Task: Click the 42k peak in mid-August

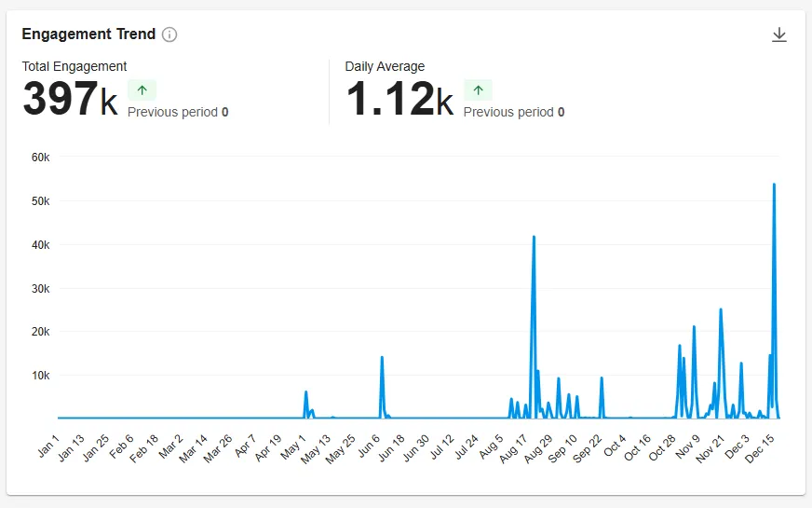Action: pos(534,237)
